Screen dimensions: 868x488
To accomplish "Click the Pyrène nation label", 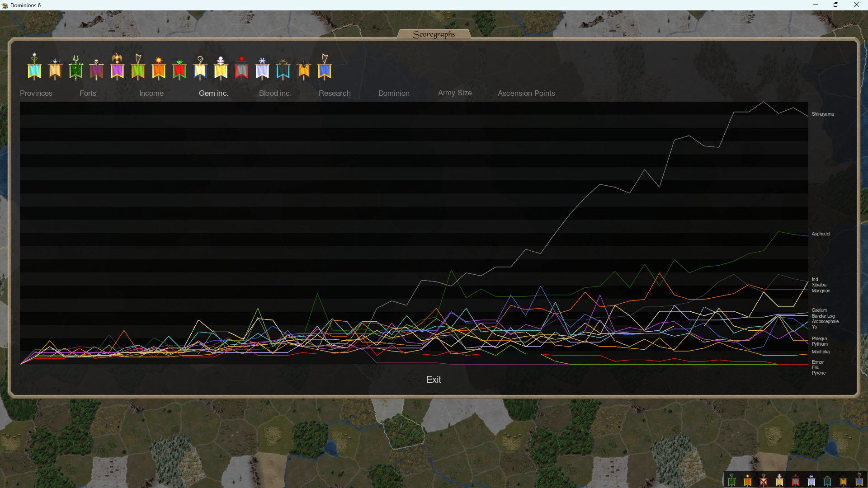I will 818,373.
